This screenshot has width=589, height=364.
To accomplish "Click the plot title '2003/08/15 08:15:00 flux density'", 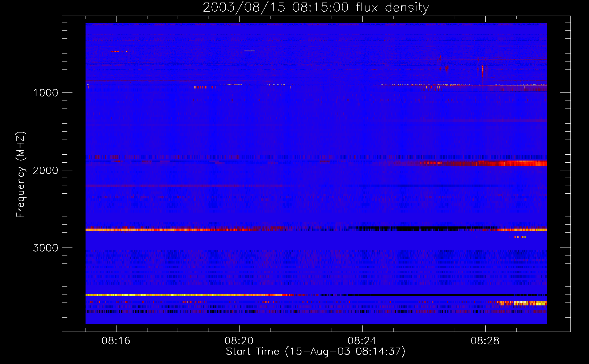I will [x=316, y=7].
